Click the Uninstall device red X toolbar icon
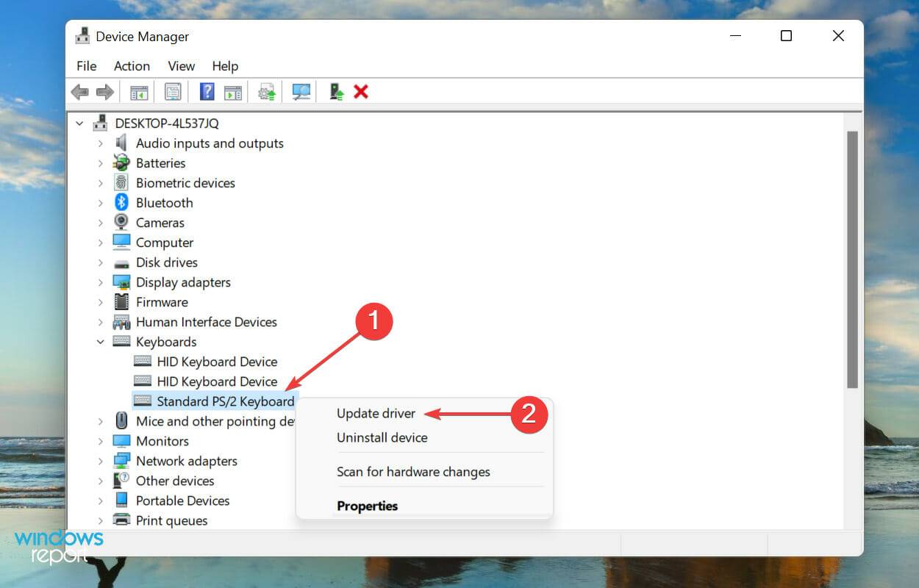 pos(361,91)
